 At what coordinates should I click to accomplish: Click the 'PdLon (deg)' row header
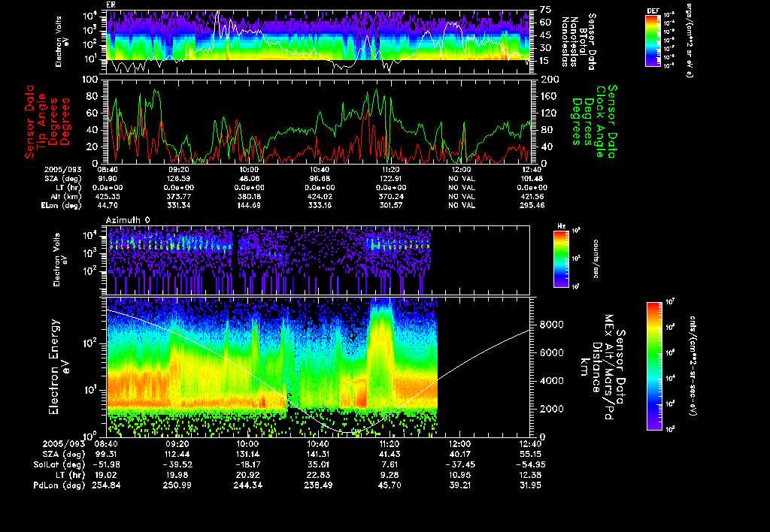pos(59,485)
